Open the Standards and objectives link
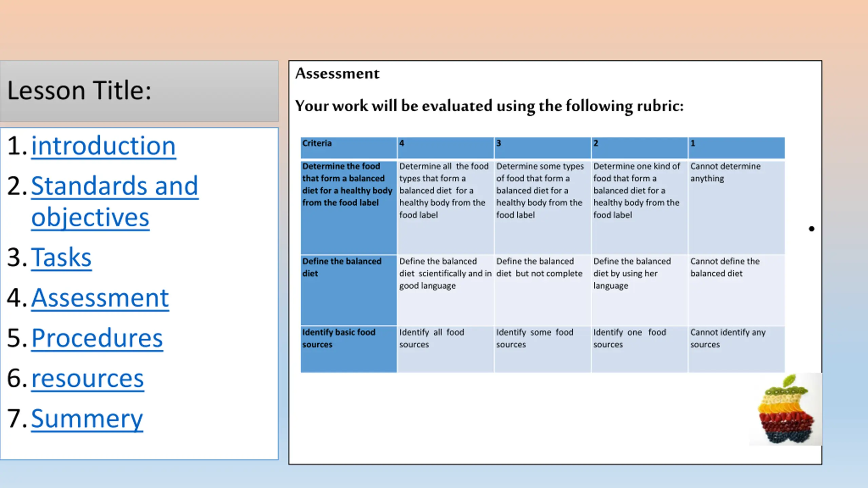This screenshot has height=488, width=868. pyautogui.click(x=115, y=186)
